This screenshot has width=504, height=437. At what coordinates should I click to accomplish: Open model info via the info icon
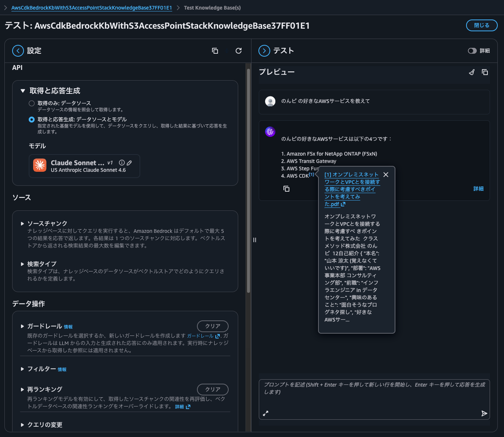pyautogui.click(x=121, y=162)
